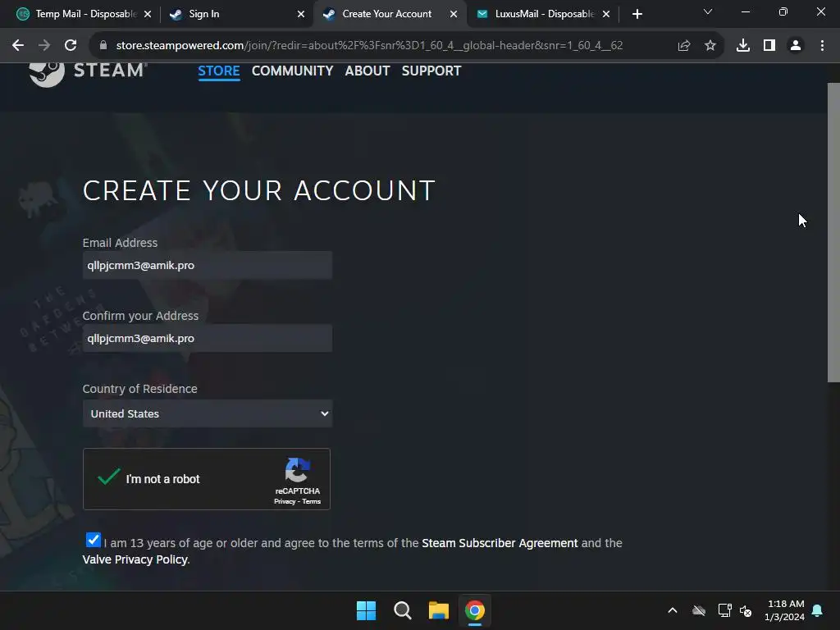Close the LuxusMail tab

click(x=606, y=15)
